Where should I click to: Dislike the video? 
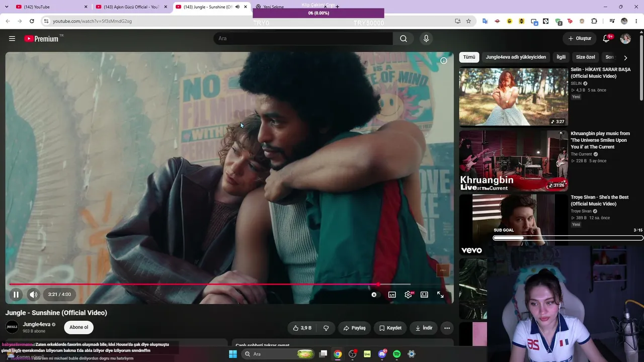click(326, 328)
